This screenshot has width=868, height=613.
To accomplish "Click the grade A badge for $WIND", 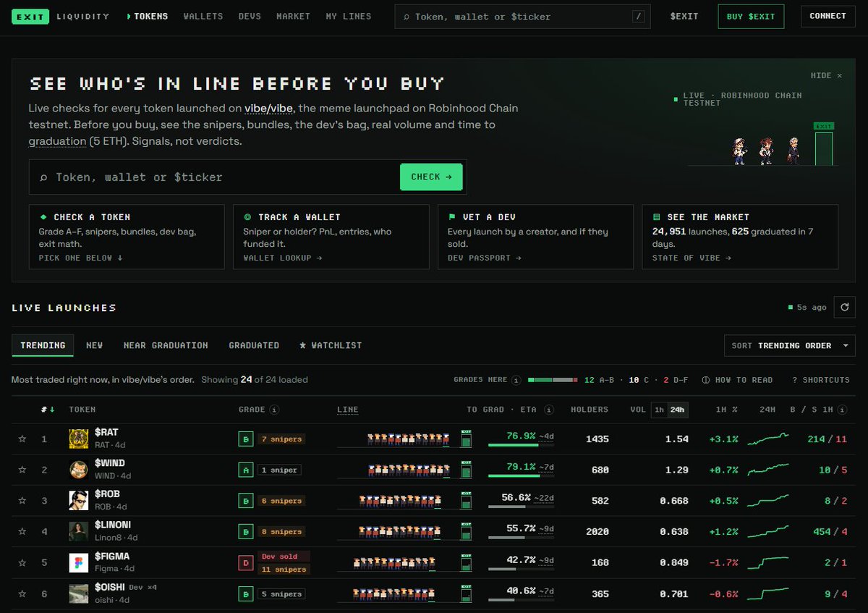I will click(245, 470).
